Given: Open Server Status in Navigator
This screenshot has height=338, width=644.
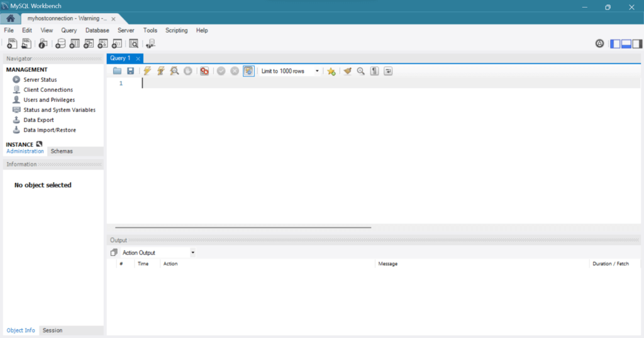Looking at the screenshot, I should (x=40, y=80).
